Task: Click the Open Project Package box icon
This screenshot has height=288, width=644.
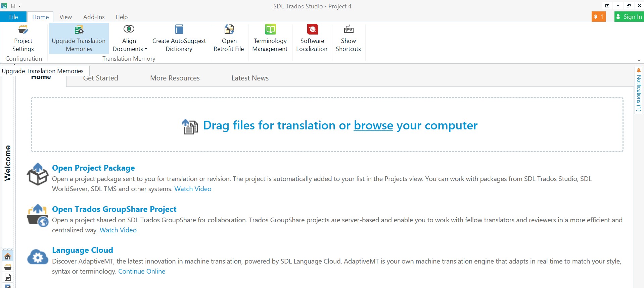Action: coord(38,174)
